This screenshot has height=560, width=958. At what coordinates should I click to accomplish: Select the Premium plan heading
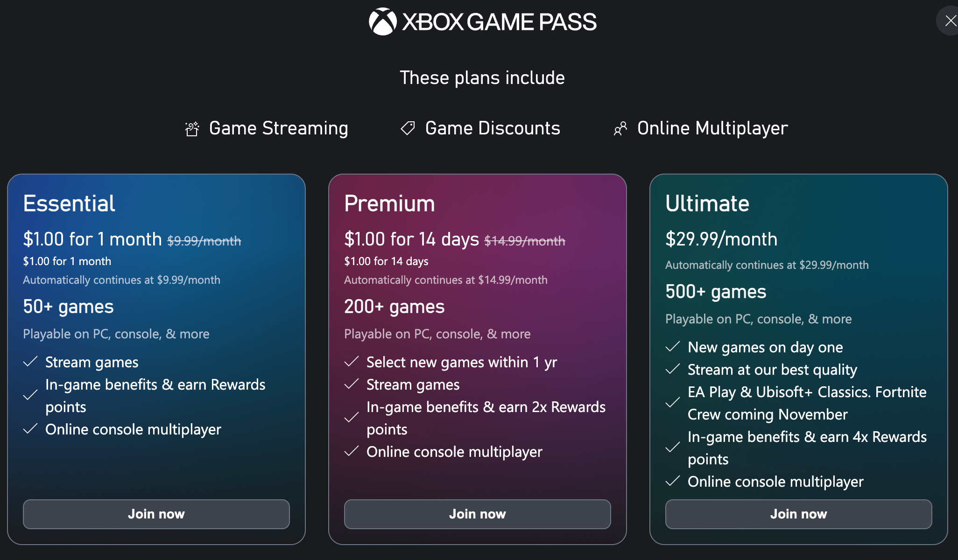tap(389, 203)
